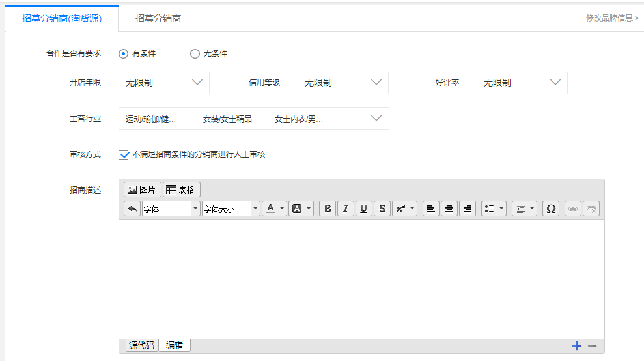Apply underline formatting in editor

[x=364, y=209]
